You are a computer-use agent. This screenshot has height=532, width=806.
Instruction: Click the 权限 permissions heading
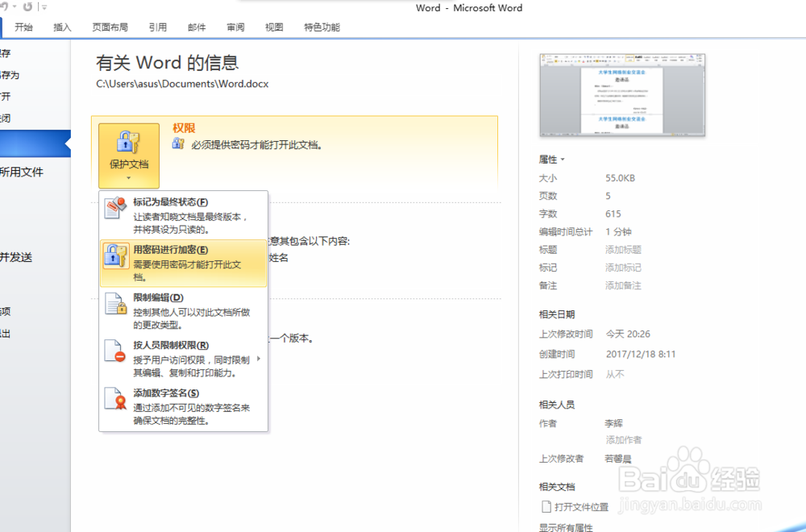coord(184,128)
